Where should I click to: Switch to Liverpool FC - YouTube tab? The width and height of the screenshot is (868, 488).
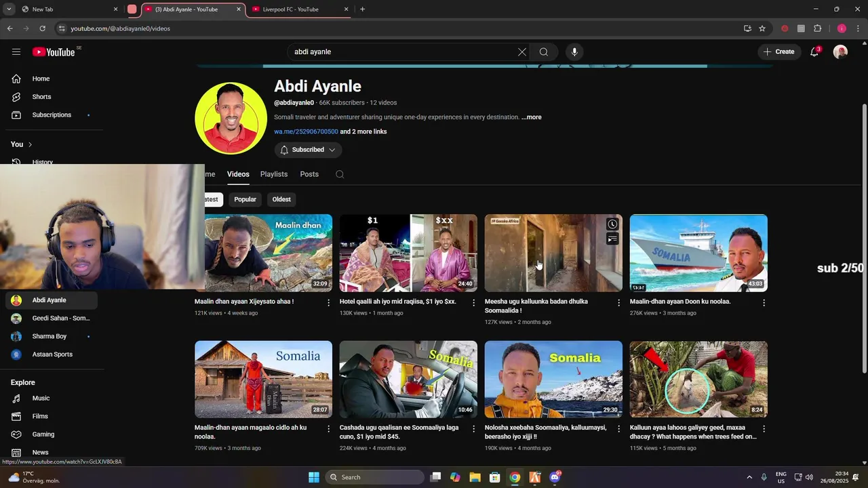point(298,9)
